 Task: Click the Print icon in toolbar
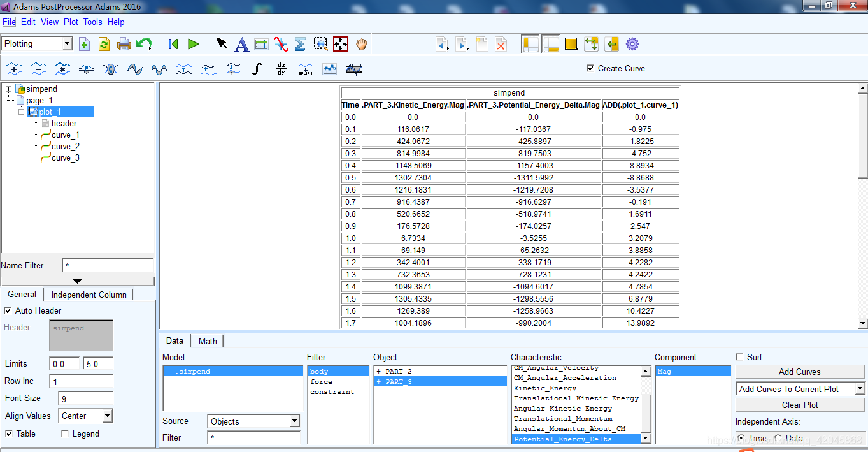point(124,44)
